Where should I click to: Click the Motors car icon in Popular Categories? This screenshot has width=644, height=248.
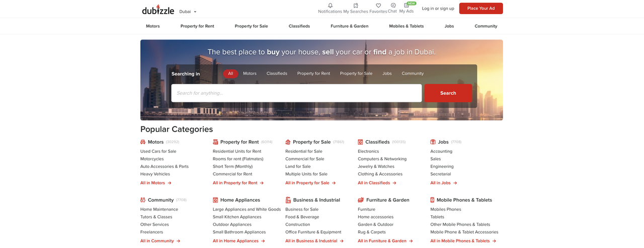tap(143, 142)
